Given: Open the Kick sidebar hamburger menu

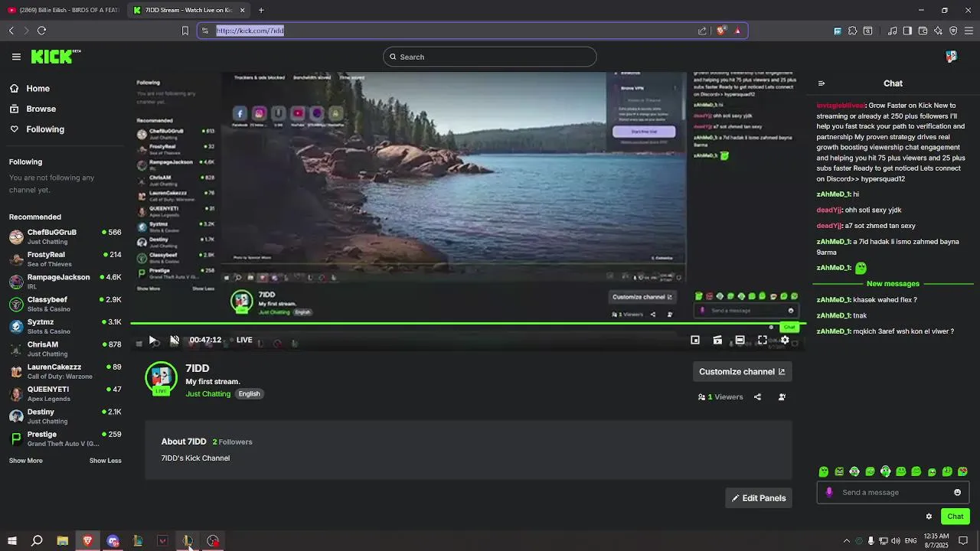Looking at the screenshot, I should tap(16, 57).
